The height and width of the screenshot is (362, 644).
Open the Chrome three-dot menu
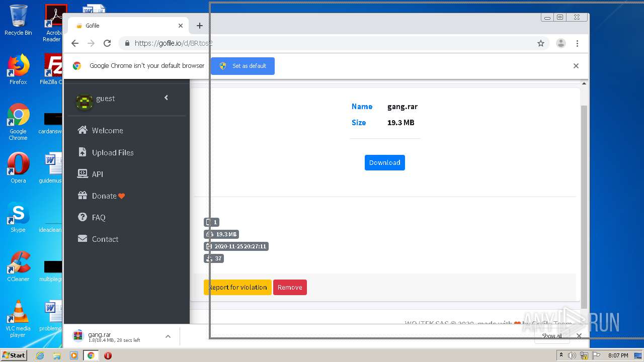tap(577, 43)
